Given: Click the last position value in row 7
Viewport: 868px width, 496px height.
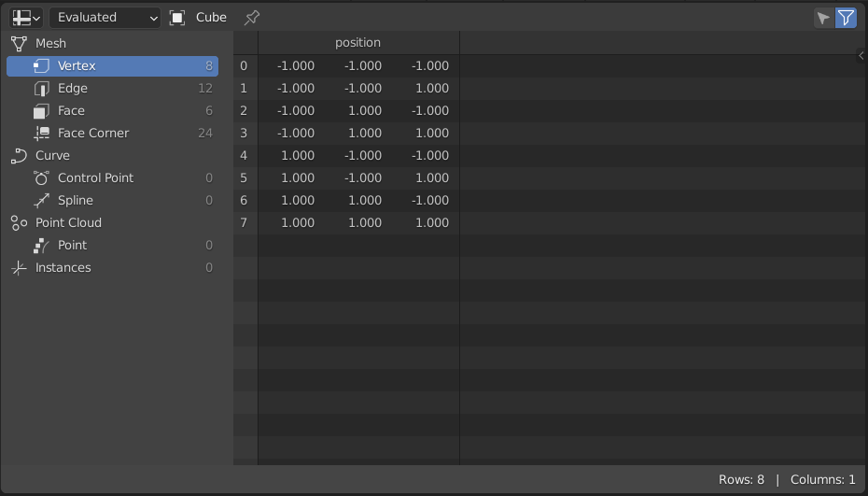Looking at the screenshot, I should [x=432, y=223].
